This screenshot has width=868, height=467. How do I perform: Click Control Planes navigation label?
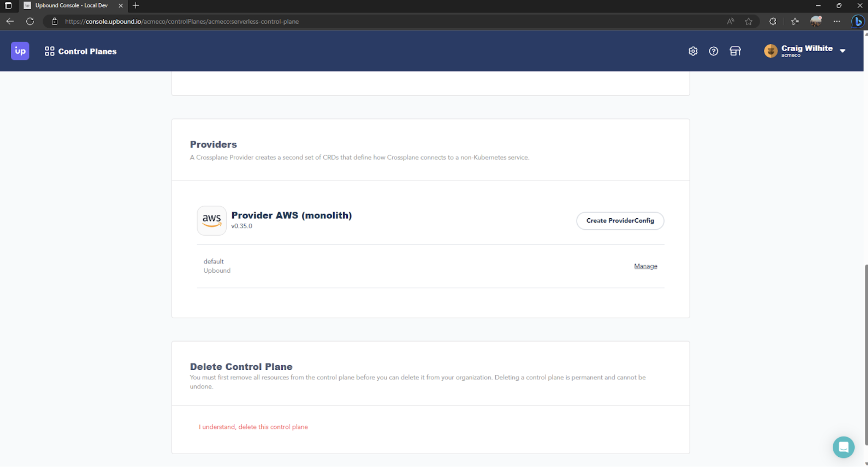87,52
